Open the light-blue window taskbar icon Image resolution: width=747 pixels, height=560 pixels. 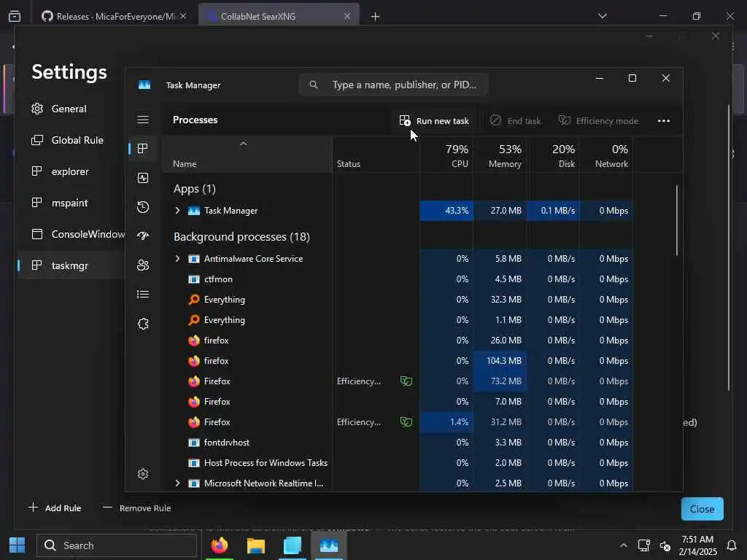coord(292,545)
